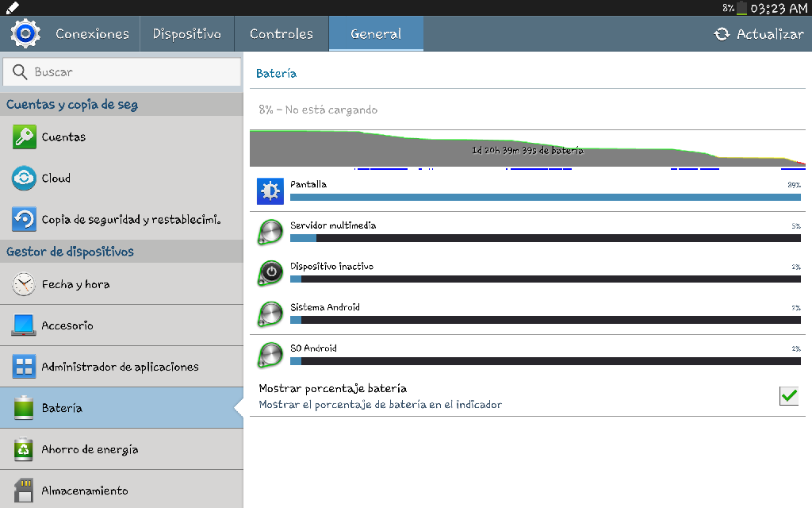Tap the Almacenamiento SD card icon
The height and width of the screenshot is (508, 812).
tap(25, 490)
